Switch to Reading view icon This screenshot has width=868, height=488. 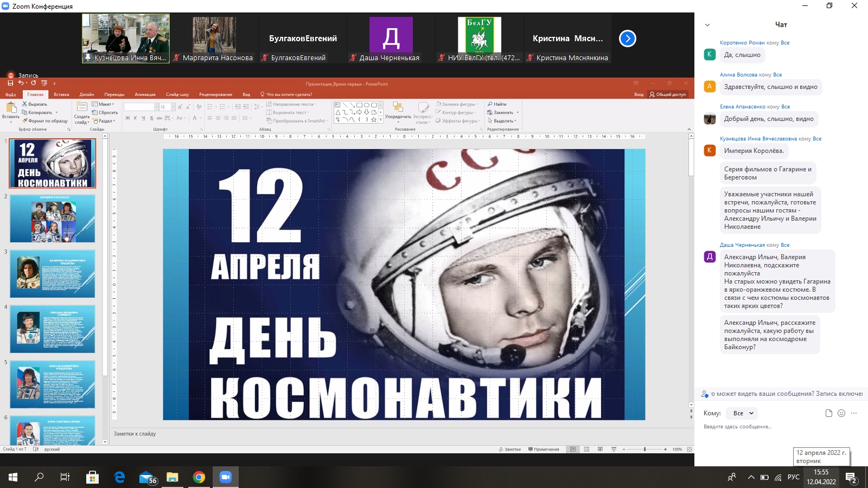tap(600, 449)
